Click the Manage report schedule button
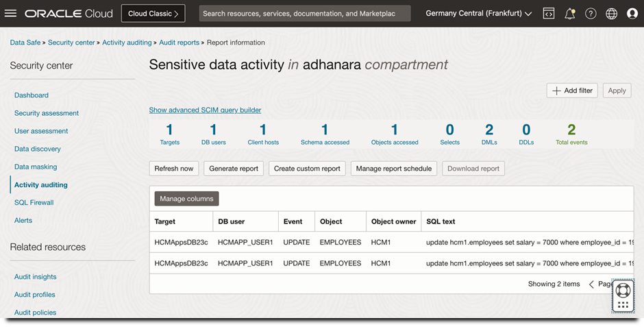Viewport: 644px width, 327px height. pyautogui.click(x=394, y=169)
